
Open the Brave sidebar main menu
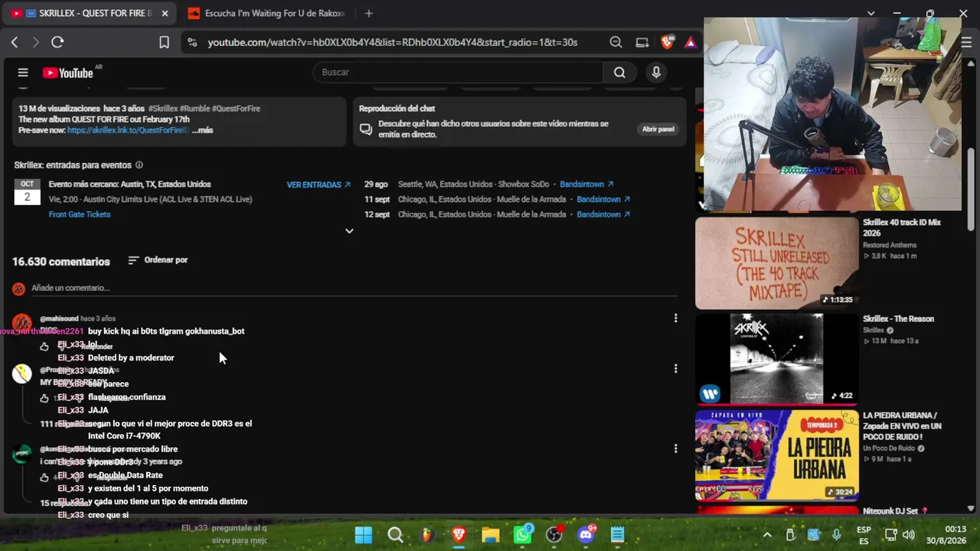(966, 42)
